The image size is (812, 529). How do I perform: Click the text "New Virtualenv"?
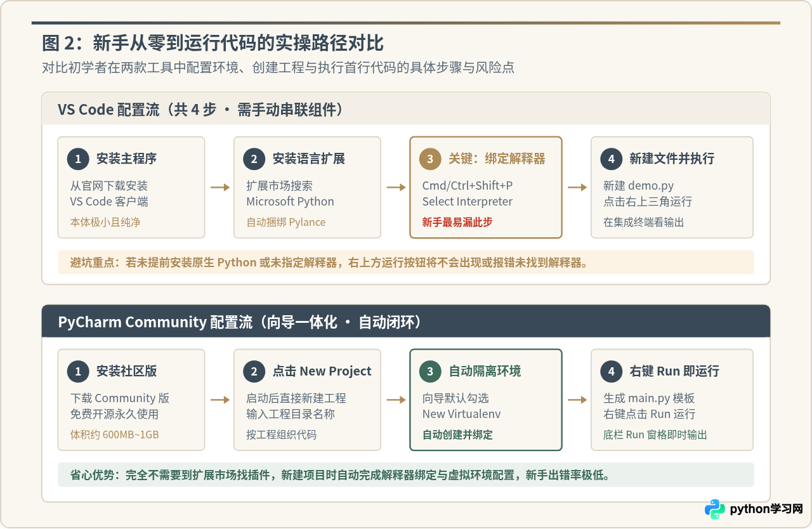pyautogui.click(x=461, y=414)
